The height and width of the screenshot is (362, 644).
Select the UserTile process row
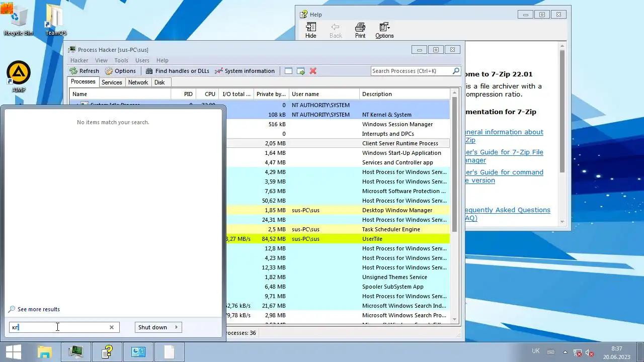tap(338, 239)
